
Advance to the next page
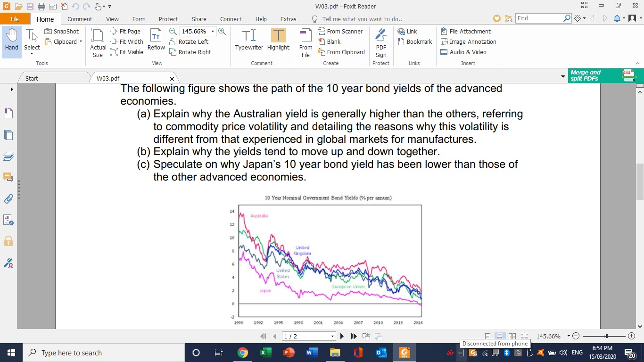(x=341, y=336)
